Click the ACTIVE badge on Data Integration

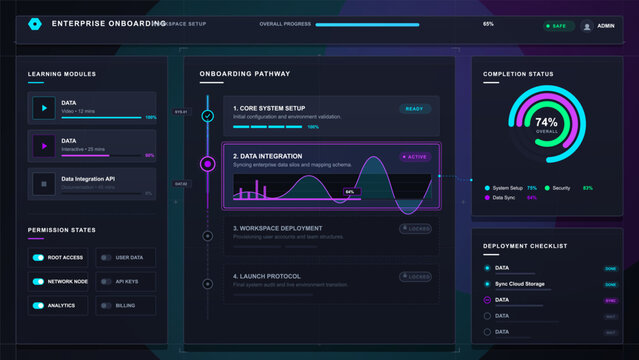415,157
